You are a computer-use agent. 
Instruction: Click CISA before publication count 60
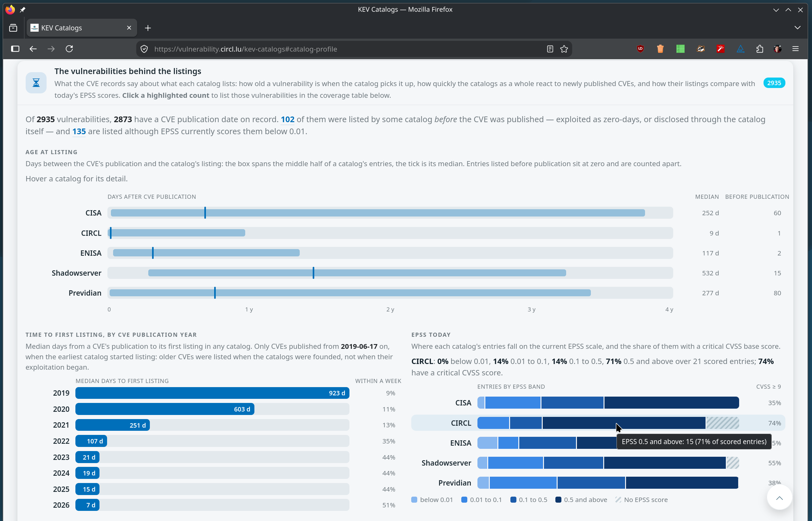click(777, 213)
